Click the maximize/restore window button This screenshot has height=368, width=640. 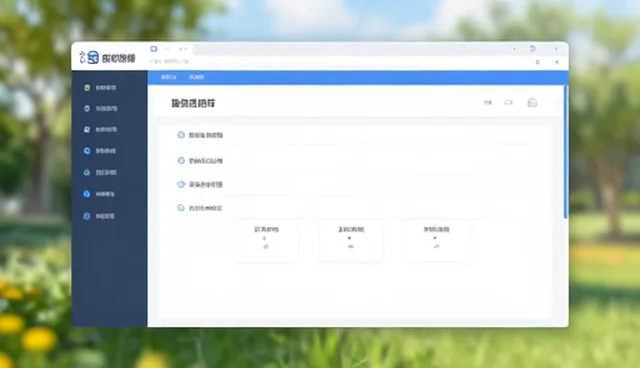(x=532, y=49)
